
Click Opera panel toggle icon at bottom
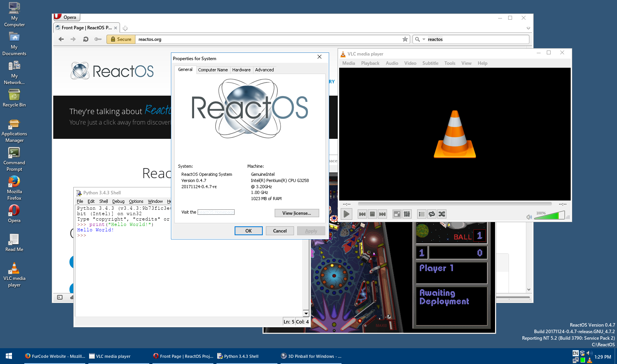click(60, 297)
